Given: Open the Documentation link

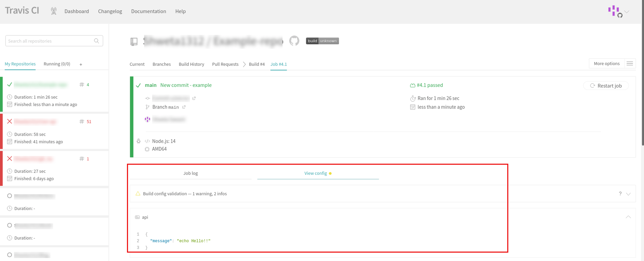Looking at the screenshot, I should point(148,11).
